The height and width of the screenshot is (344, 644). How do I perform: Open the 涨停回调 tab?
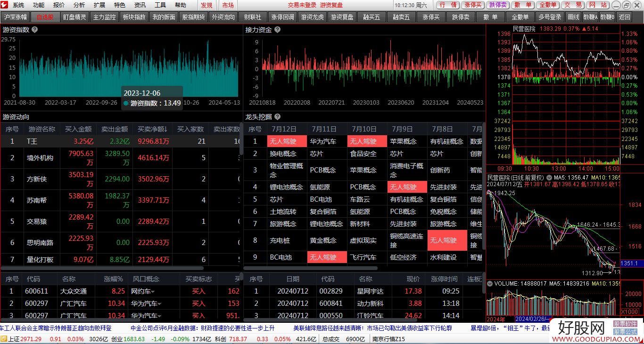click(x=283, y=17)
